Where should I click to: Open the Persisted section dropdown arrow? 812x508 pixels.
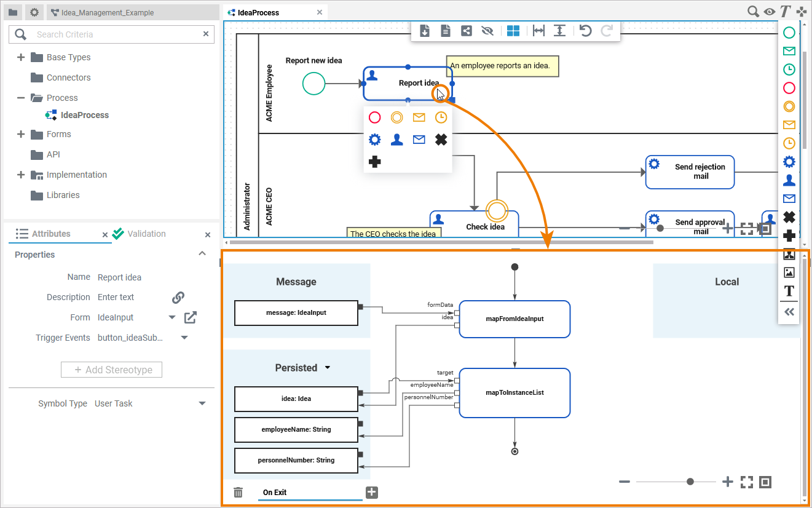pos(328,368)
